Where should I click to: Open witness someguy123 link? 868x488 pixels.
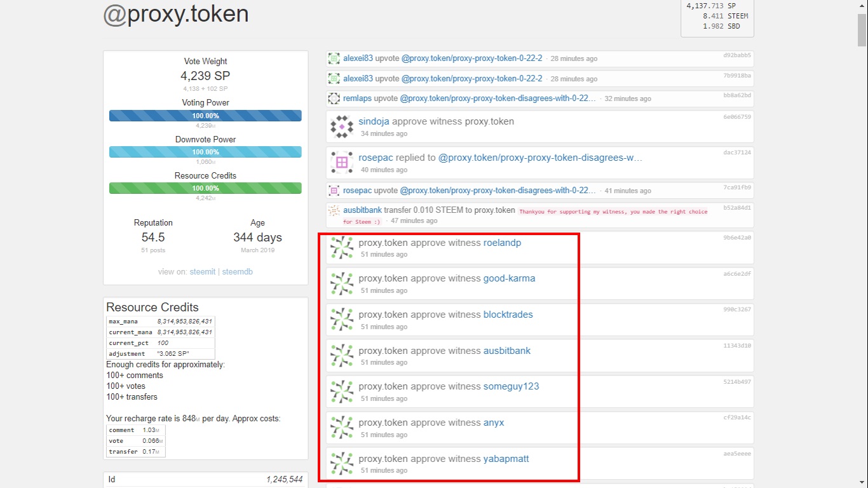coord(511,386)
